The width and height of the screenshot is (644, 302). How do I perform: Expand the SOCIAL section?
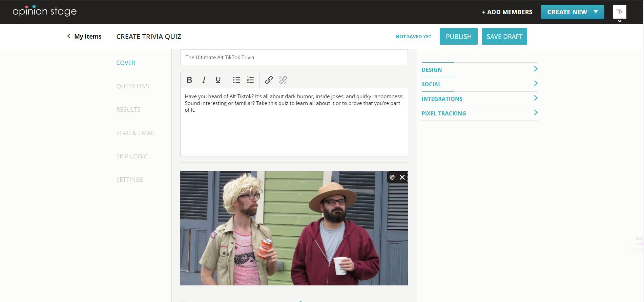coord(479,84)
